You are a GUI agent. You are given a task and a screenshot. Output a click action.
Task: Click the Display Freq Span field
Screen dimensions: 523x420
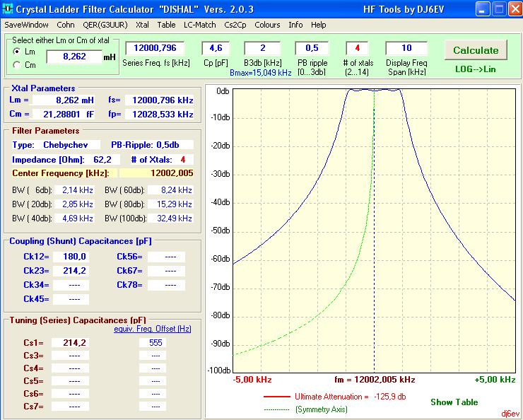click(406, 48)
